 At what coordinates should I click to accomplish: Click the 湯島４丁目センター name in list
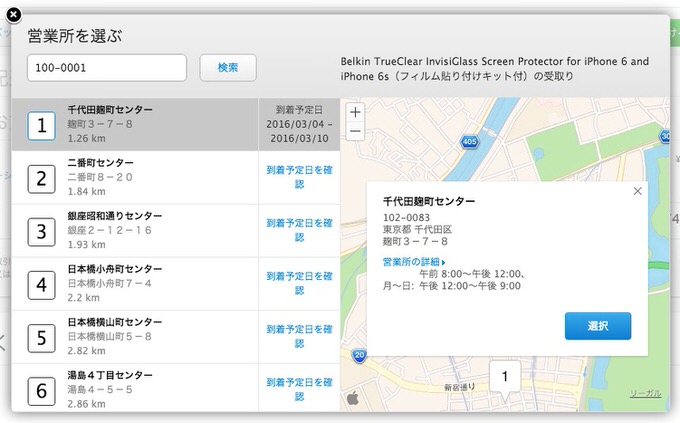pos(110,375)
